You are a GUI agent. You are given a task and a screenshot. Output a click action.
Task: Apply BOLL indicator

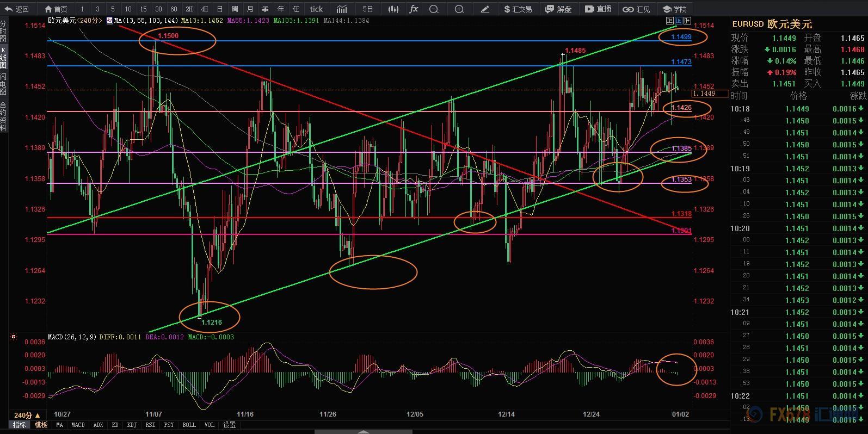[x=189, y=425]
